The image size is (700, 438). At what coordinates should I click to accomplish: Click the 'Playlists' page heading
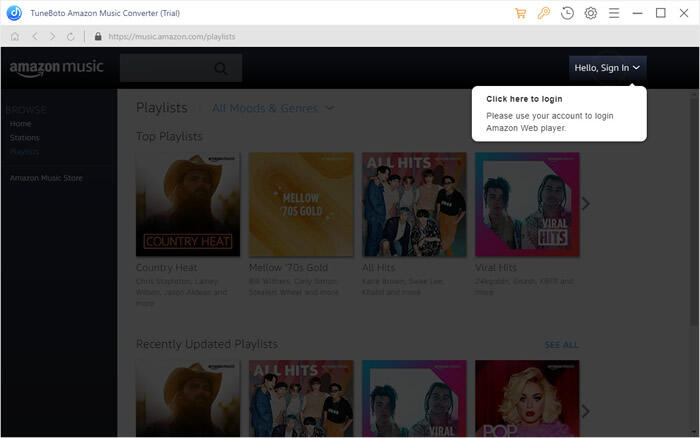pos(162,108)
